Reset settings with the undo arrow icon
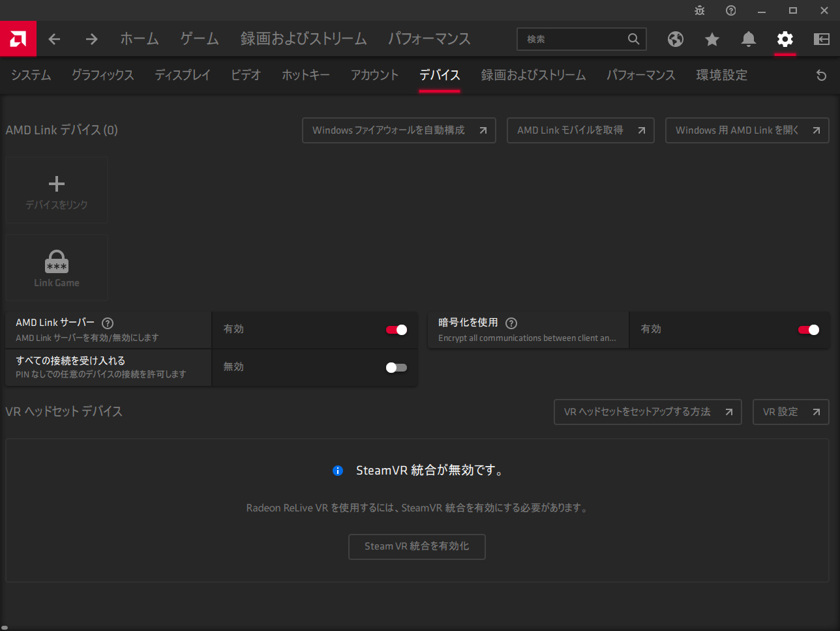 click(x=821, y=76)
